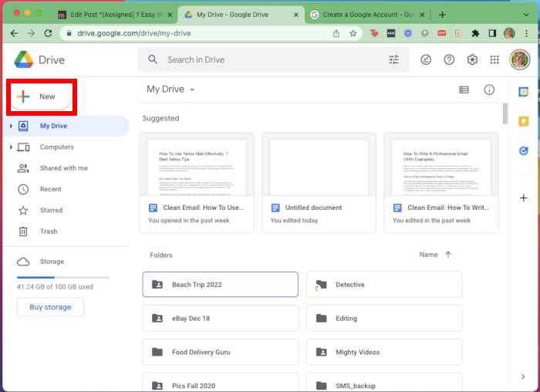Open Clean Email: How To Use suggested doc thumbnail
This screenshot has width=540, height=392.
coord(197,164)
